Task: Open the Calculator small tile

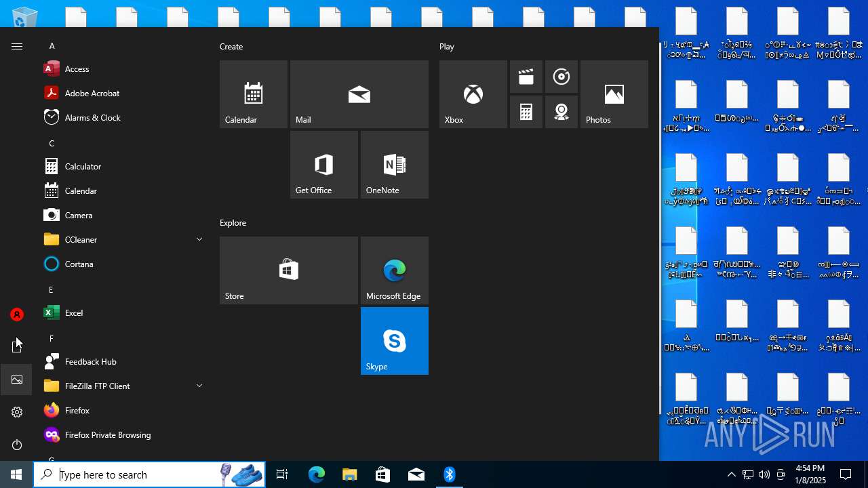Action: (526, 112)
